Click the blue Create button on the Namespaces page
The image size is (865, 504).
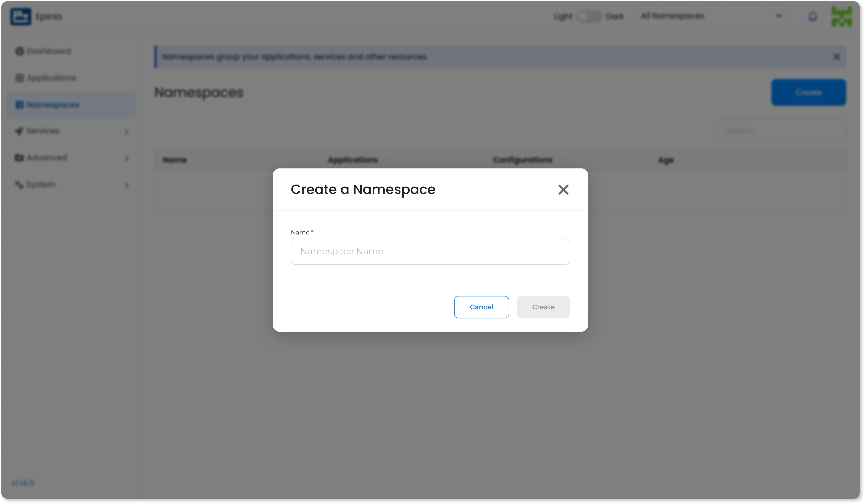pos(808,92)
